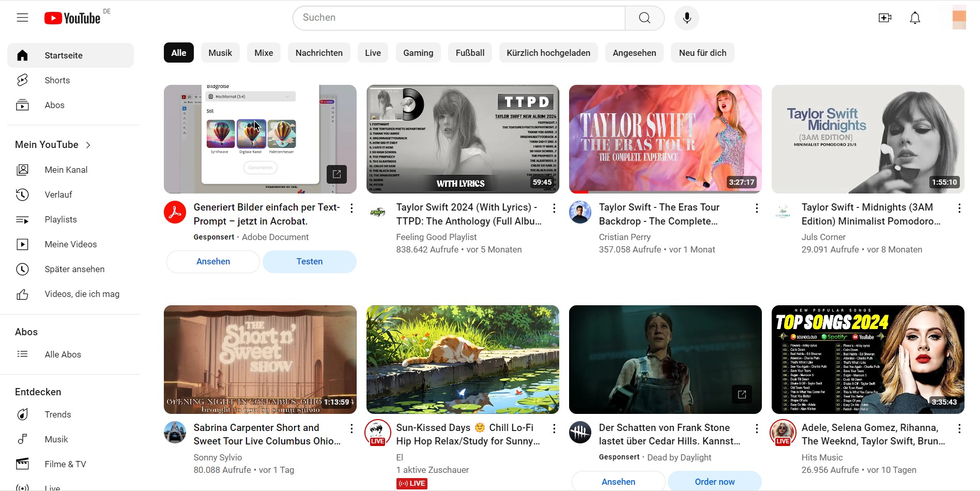Open Hits Music channel link

[822, 457]
